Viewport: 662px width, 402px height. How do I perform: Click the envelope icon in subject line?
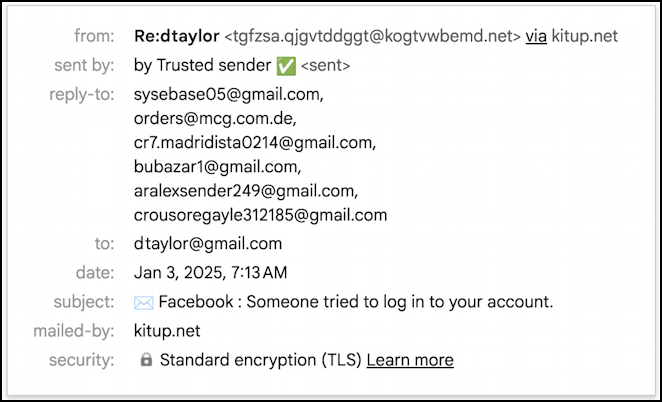point(142,302)
